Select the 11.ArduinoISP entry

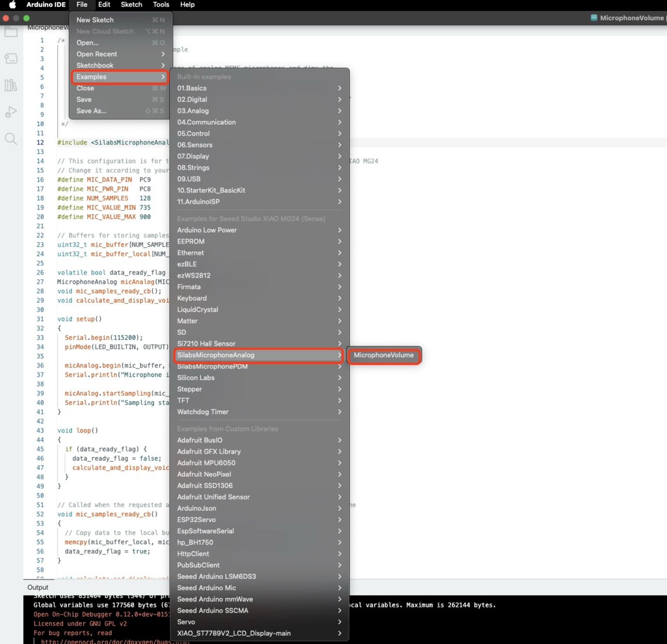(x=259, y=202)
